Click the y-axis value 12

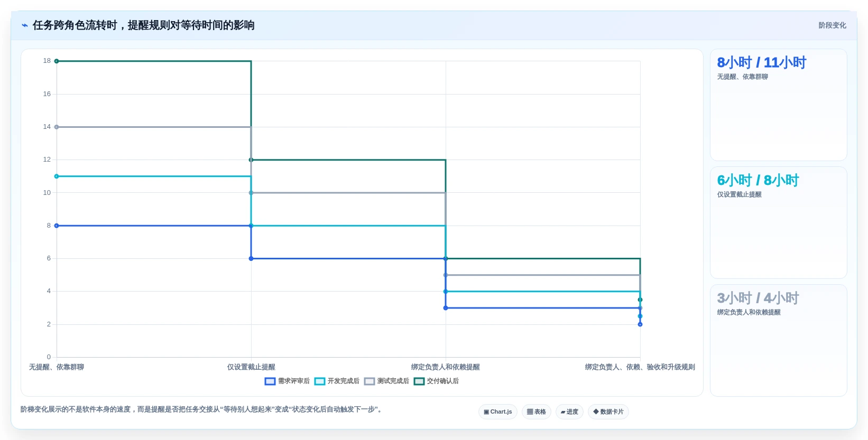coord(47,160)
